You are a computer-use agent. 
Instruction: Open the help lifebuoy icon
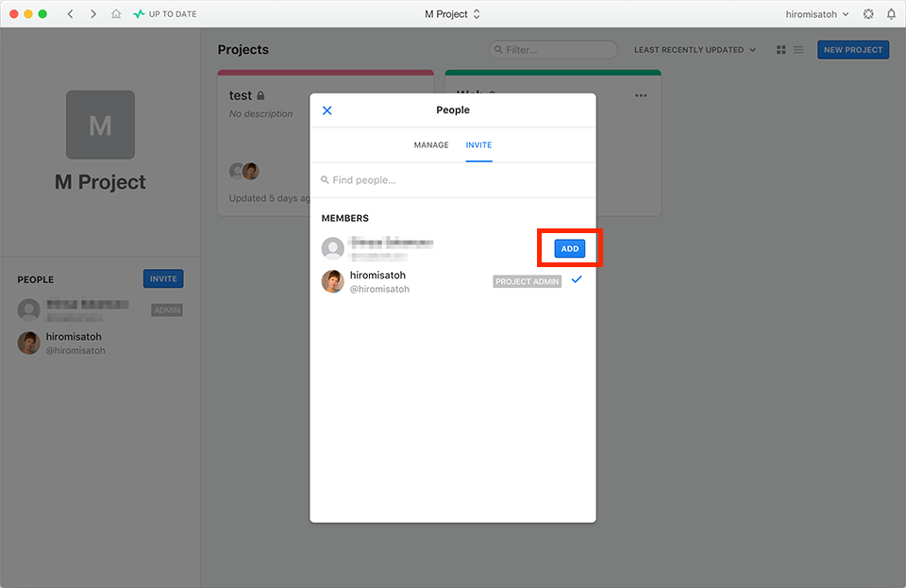point(868,14)
